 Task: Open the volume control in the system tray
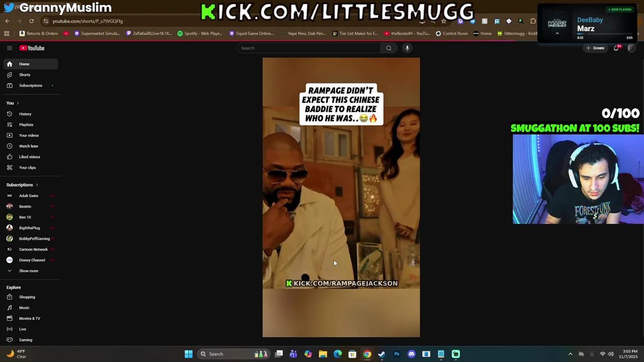tap(611, 354)
